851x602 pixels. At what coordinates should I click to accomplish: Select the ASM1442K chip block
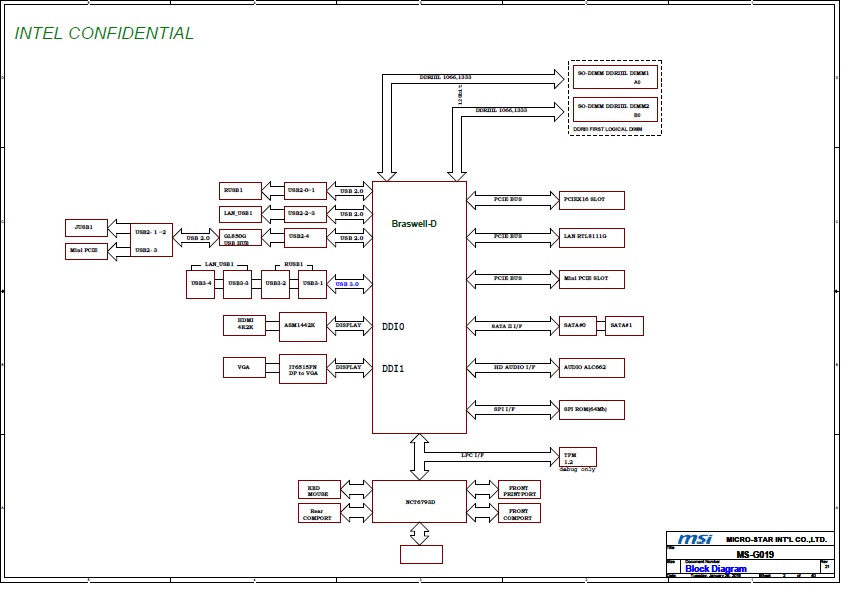click(302, 325)
